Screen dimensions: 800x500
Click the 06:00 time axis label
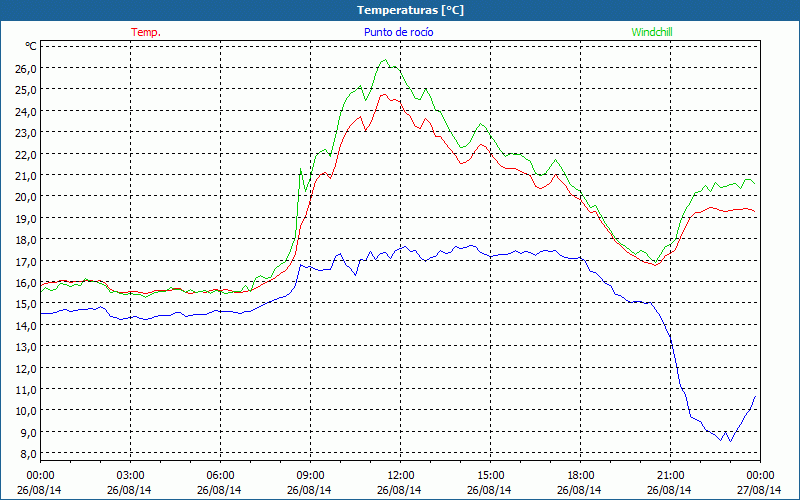pos(220,476)
